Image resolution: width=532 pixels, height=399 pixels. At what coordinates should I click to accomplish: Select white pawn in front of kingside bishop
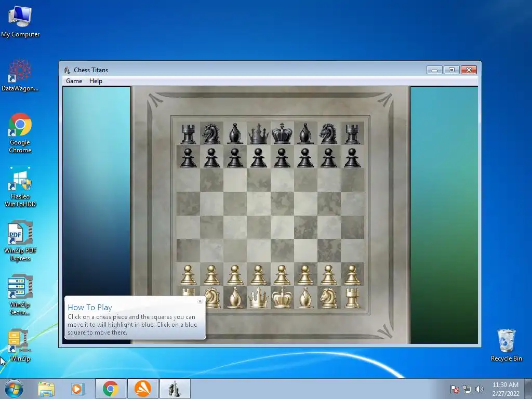pyautogui.click(x=305, y=275)
